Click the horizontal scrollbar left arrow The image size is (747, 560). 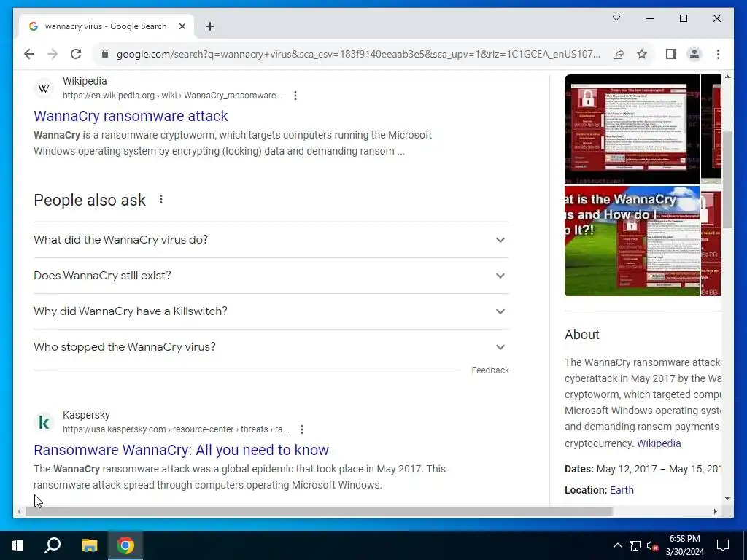(x=19, y=511)
